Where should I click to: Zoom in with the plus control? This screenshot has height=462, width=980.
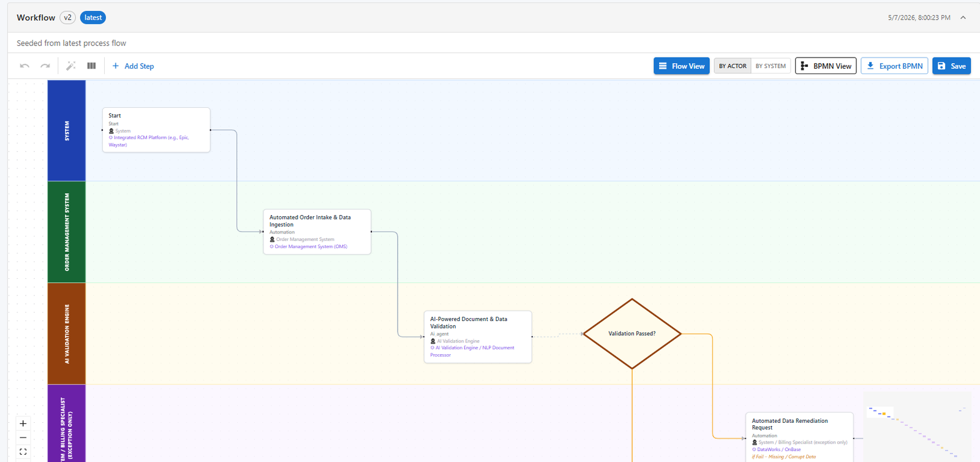point(23,423)
